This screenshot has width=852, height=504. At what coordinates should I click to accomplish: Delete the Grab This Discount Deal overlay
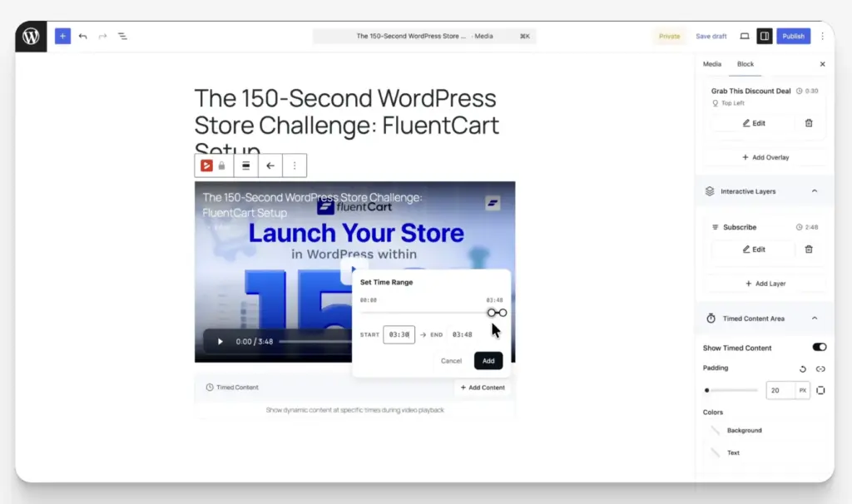809,123
